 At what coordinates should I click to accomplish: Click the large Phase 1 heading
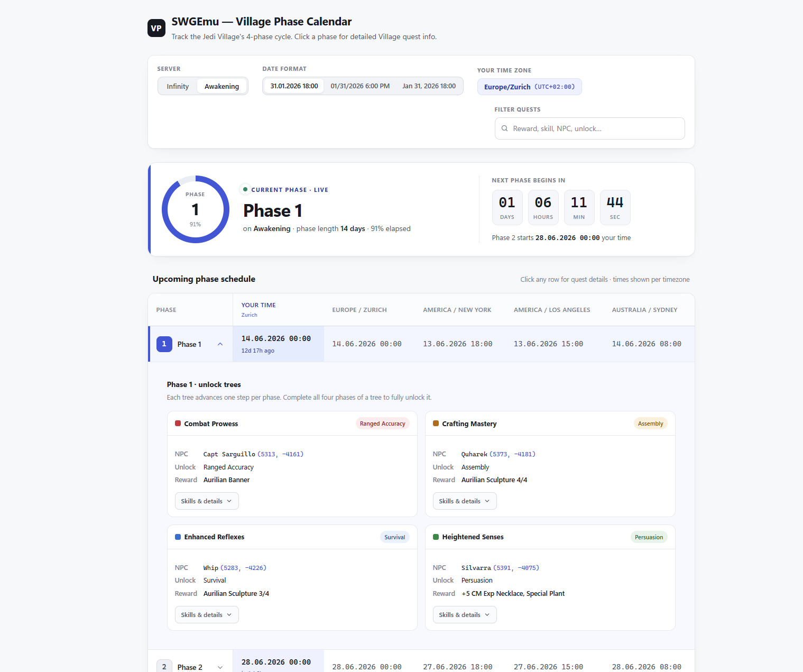273,210
